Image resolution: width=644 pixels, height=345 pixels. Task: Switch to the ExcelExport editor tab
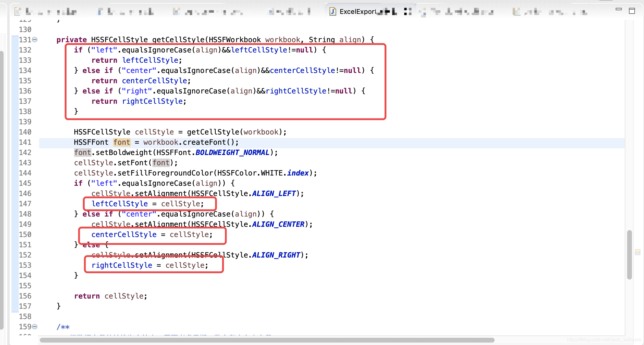click(x=358, y=12)
